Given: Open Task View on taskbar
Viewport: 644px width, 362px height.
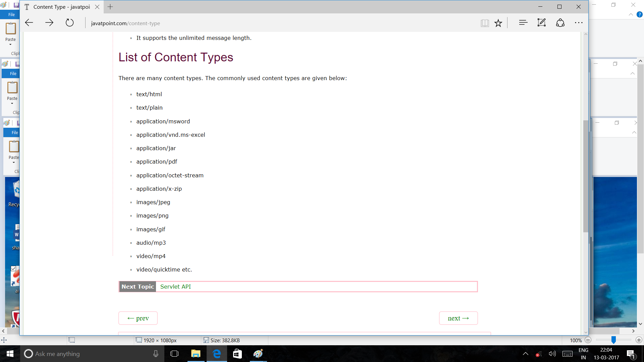Looking at the screenshot, I should [174, 354].
